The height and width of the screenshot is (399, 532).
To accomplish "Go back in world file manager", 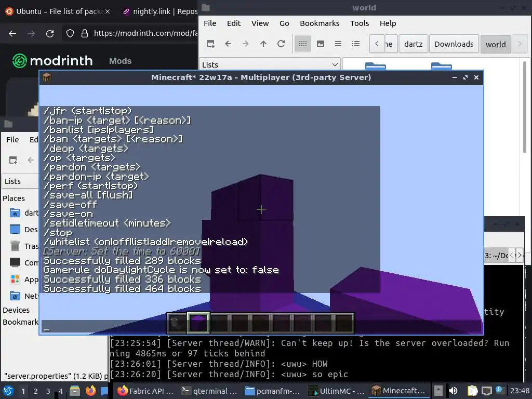I will pyautogui.click(x=228, y=44).
